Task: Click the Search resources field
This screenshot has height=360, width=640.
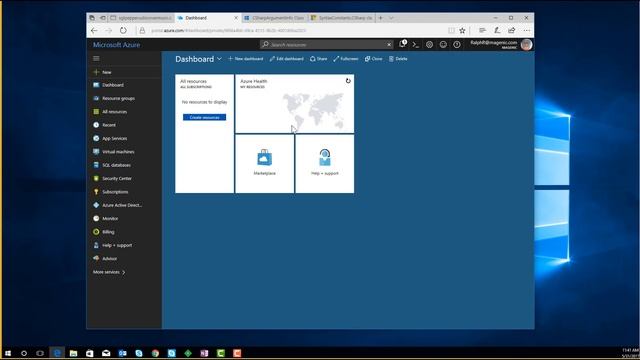Action: click(x=326, y=44)
